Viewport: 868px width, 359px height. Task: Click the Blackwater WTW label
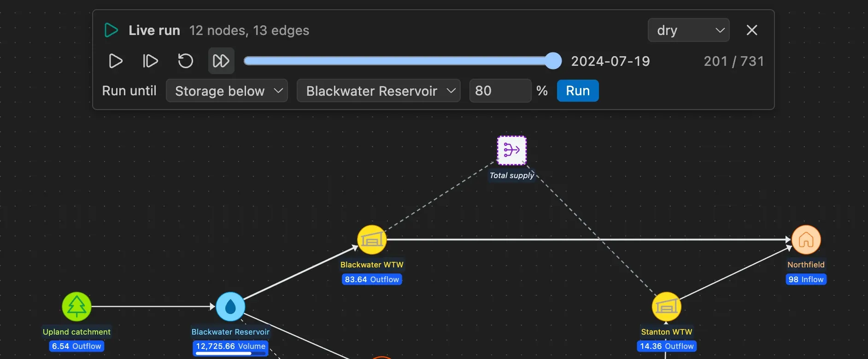372,265
